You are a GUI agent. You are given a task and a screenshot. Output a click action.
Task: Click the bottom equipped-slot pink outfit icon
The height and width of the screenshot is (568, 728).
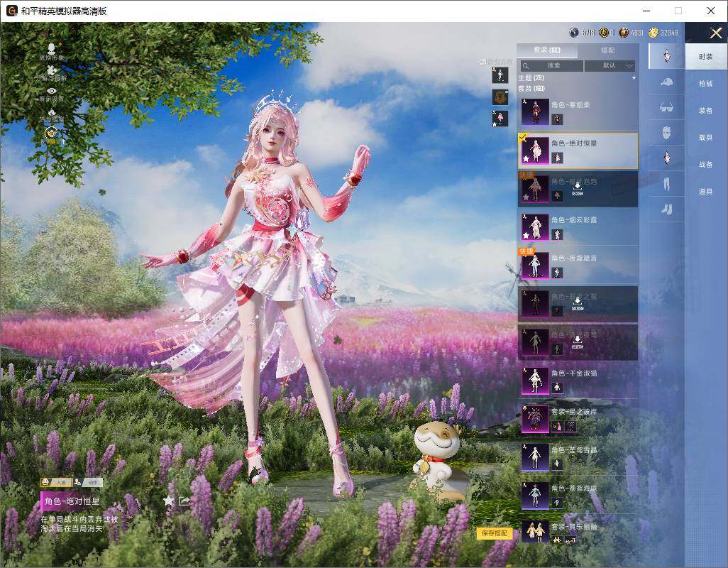500,119
